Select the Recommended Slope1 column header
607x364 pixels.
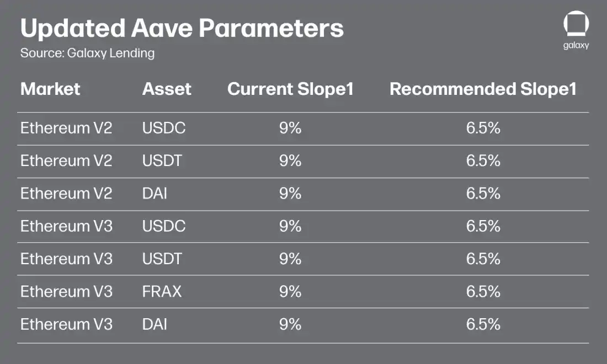(x=483, y=89)
